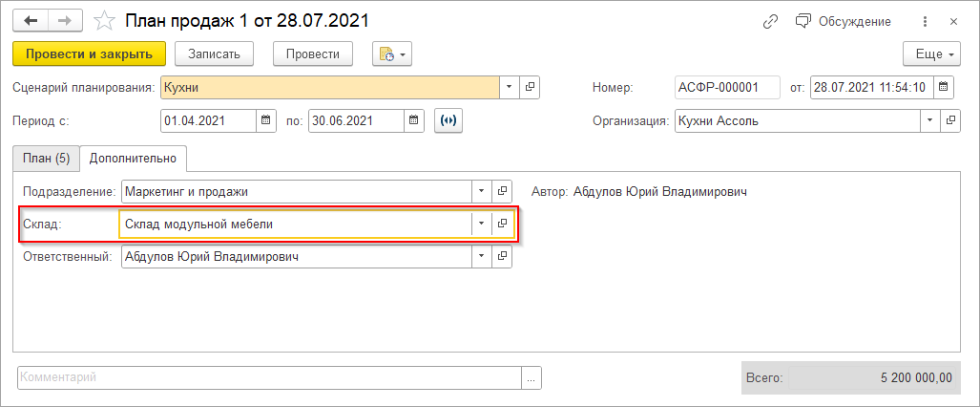Viewport: 980px width, 407px height.
Task: Open the Склад selected item form
Action: pos(502,224)
